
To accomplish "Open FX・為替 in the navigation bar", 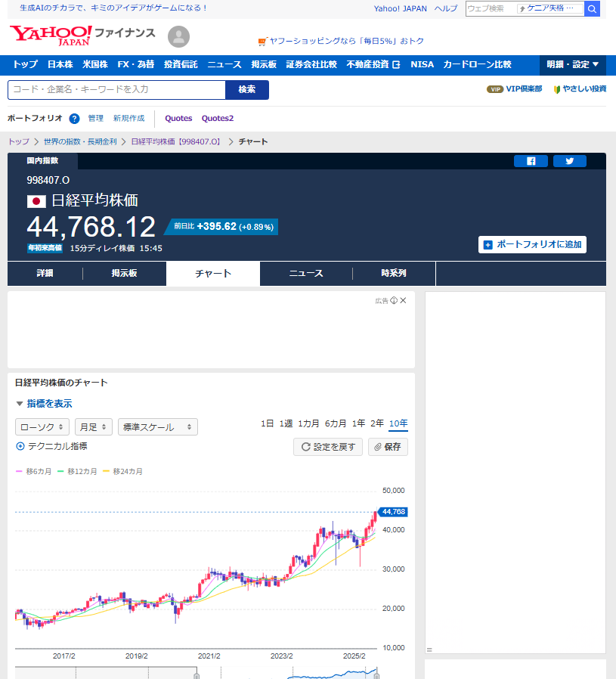I will [136, 65].
